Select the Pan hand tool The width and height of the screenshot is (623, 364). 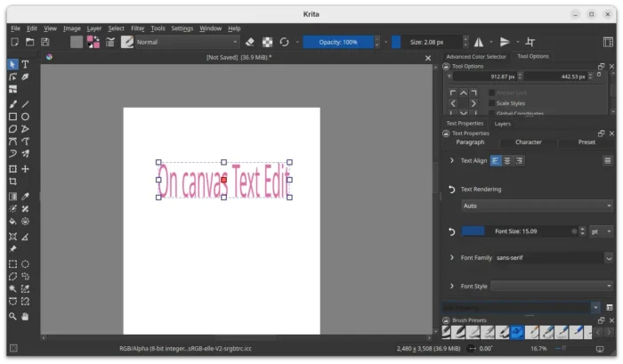click(x=25, y=316)
